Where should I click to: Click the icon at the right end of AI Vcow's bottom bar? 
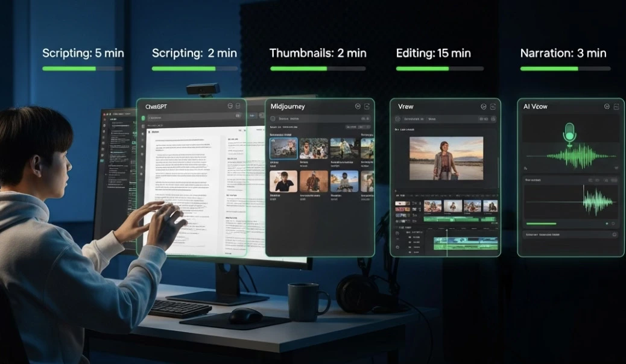(615, 234)
